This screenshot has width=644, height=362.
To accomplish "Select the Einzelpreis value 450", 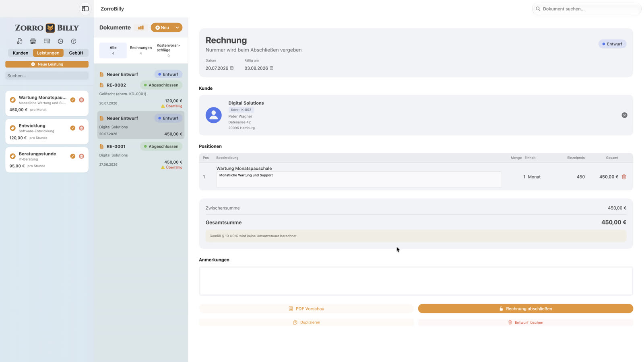I will click(580, 177).
